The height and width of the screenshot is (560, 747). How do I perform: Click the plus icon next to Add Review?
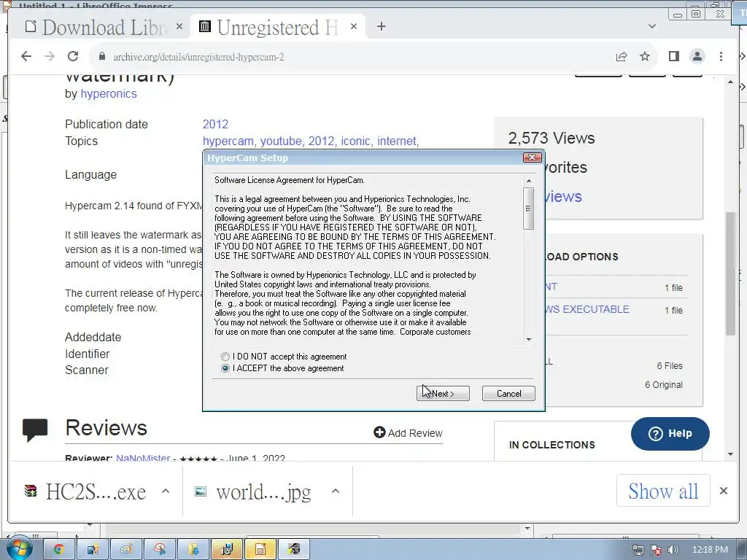pos(379,432)
